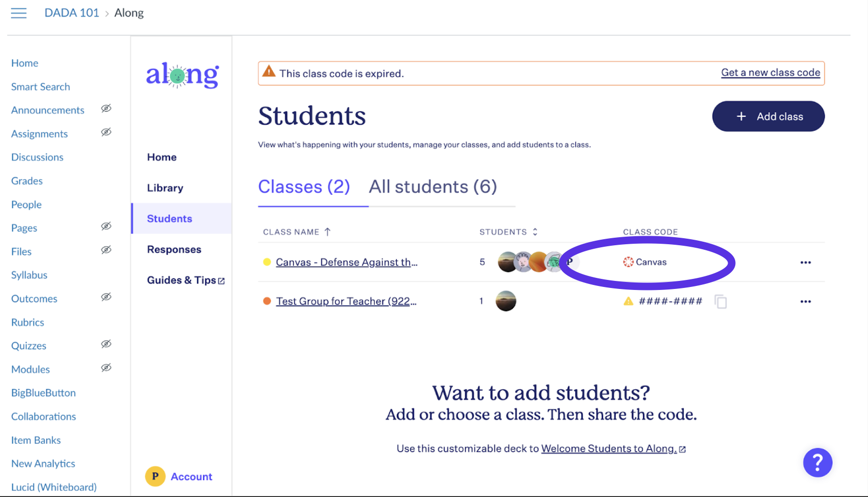Open Smart Search in course navigation
Image resolution: width=868 pixels, height=497 pixels.
point(40,86)
